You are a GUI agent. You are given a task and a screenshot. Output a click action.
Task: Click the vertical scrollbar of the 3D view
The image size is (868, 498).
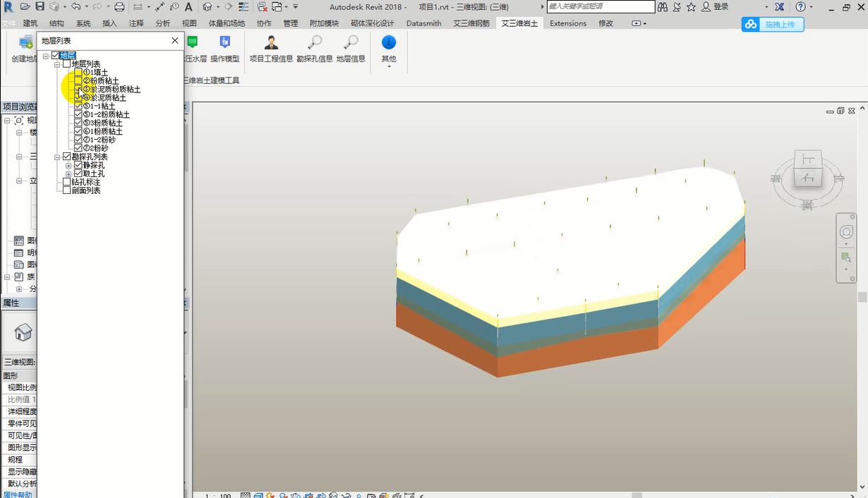[x=862, y=296]
